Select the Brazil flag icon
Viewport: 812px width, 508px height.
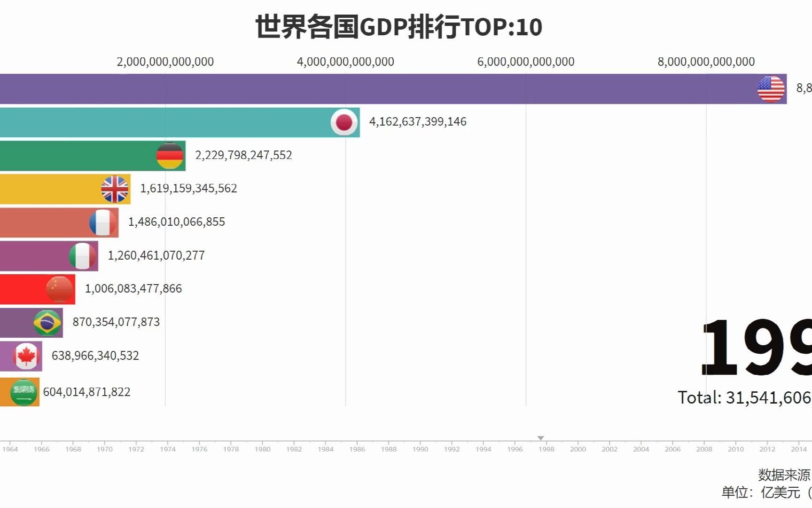pos(47,322)
